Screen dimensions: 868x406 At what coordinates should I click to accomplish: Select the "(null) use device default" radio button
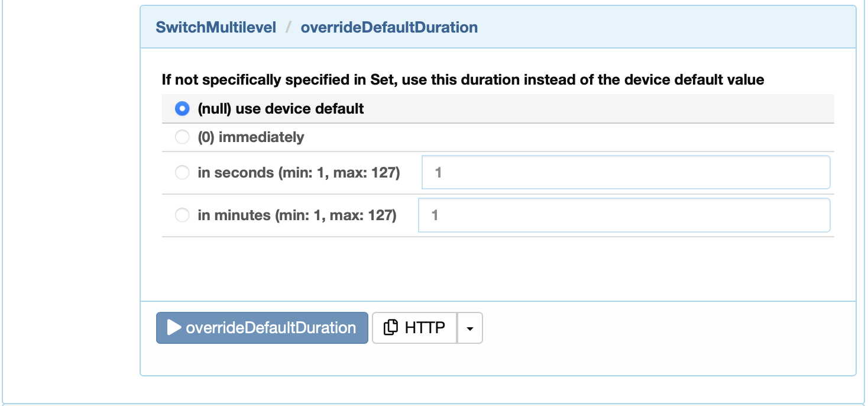(182, 109)
